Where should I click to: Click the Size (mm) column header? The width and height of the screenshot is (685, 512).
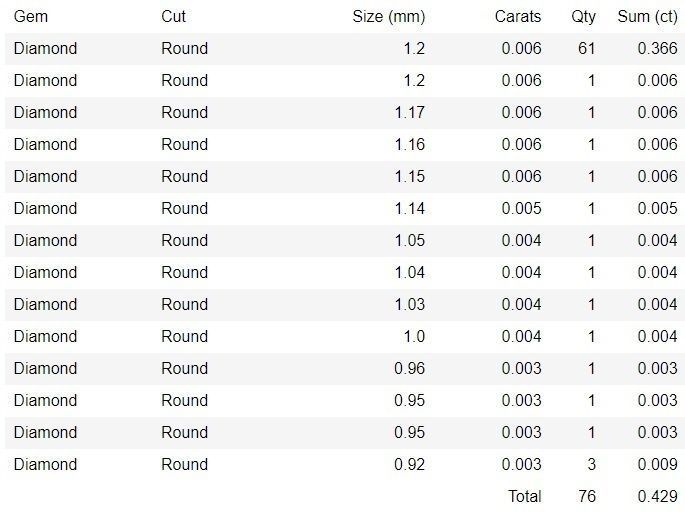click(389, 16)
